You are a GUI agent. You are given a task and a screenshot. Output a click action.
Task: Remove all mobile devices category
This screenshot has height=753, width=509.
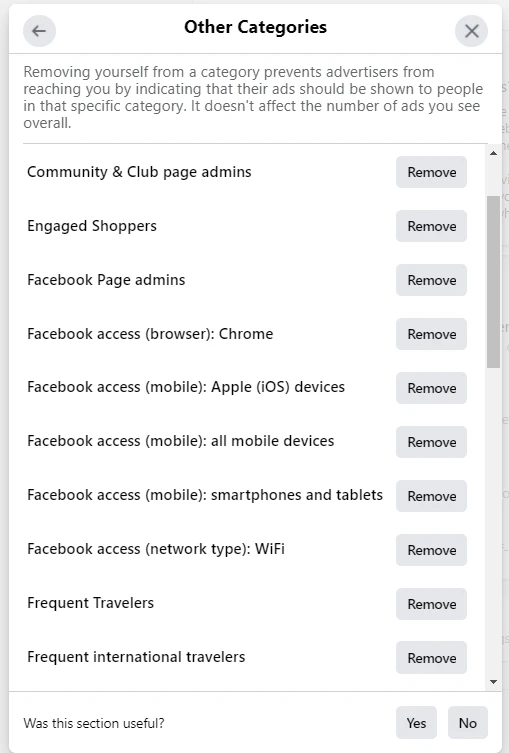click(431, 442)
